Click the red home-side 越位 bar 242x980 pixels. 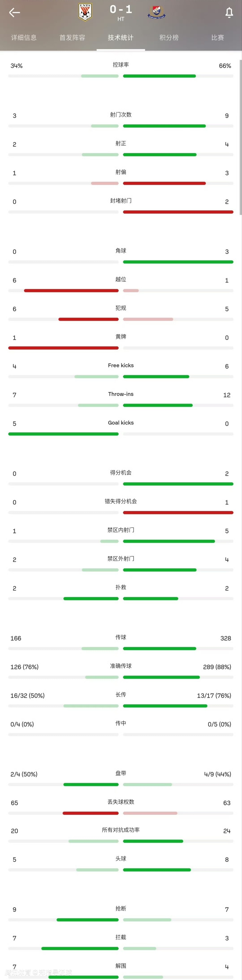click(x=71, y=291)
